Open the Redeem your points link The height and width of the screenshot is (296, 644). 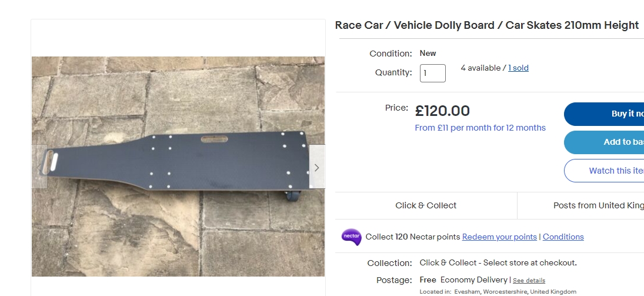tap(499, 237)
